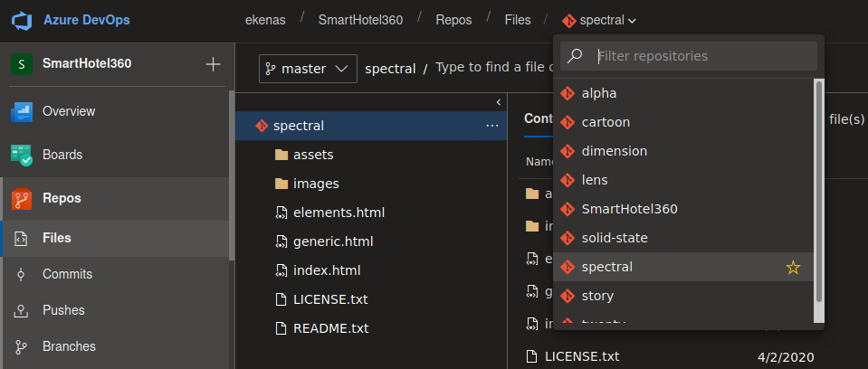The width and height of the screenshot is (868, 369).
Task: Open Branches in the sidebar
Action: point(115,346)
